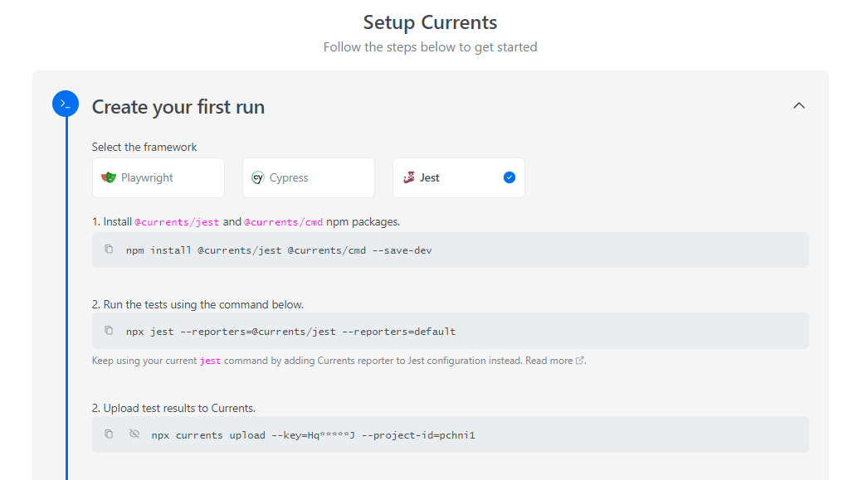The image size is (868, 480).
Task: Click the npx jest --reporters command text
Action: tap(290, 332)
